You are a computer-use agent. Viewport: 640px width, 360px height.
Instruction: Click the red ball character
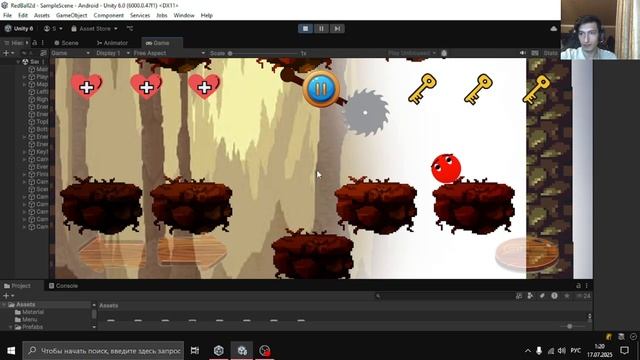(x=446, y=168)
